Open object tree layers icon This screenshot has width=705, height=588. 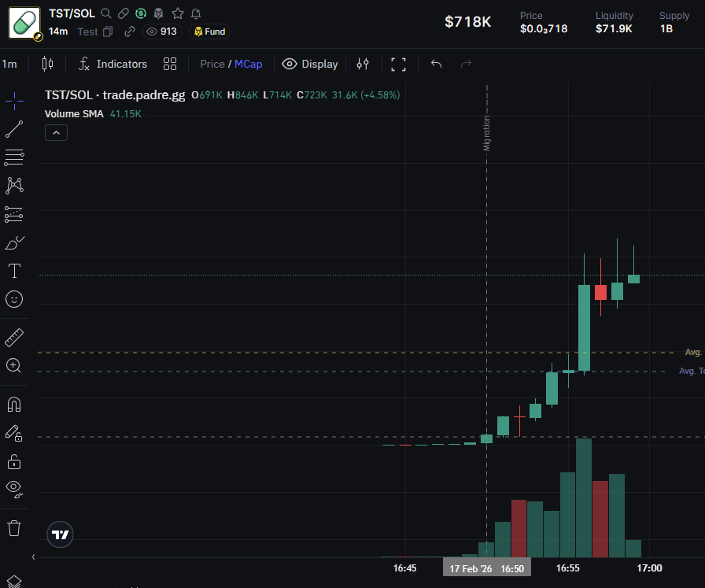(14, 581)
